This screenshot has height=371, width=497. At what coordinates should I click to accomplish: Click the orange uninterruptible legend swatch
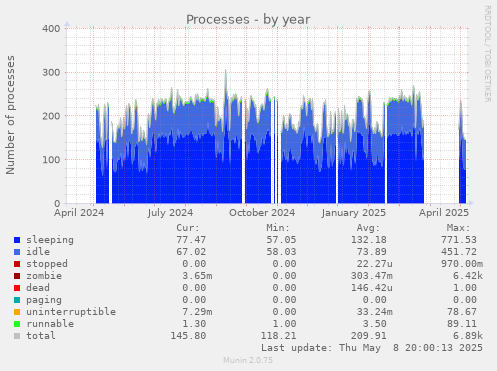point(17,312)
